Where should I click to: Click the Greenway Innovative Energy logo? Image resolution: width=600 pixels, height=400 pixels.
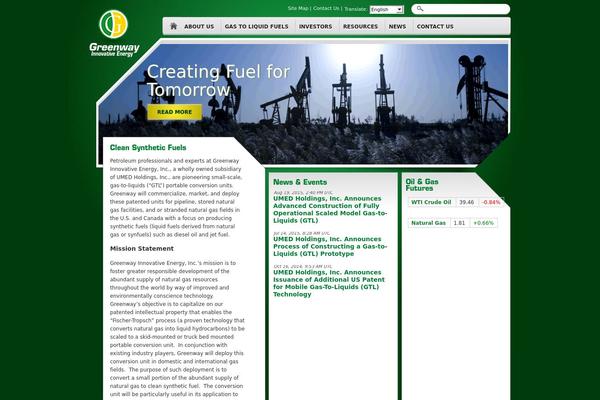[114, 34]
